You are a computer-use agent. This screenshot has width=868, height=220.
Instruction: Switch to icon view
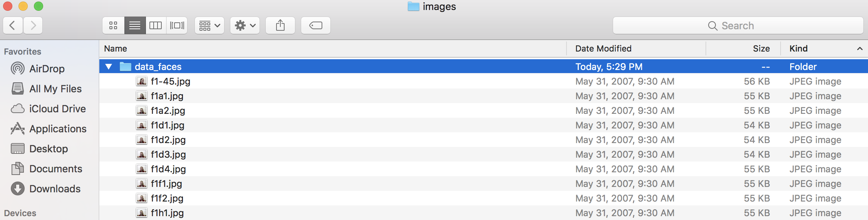click(113, 25)
